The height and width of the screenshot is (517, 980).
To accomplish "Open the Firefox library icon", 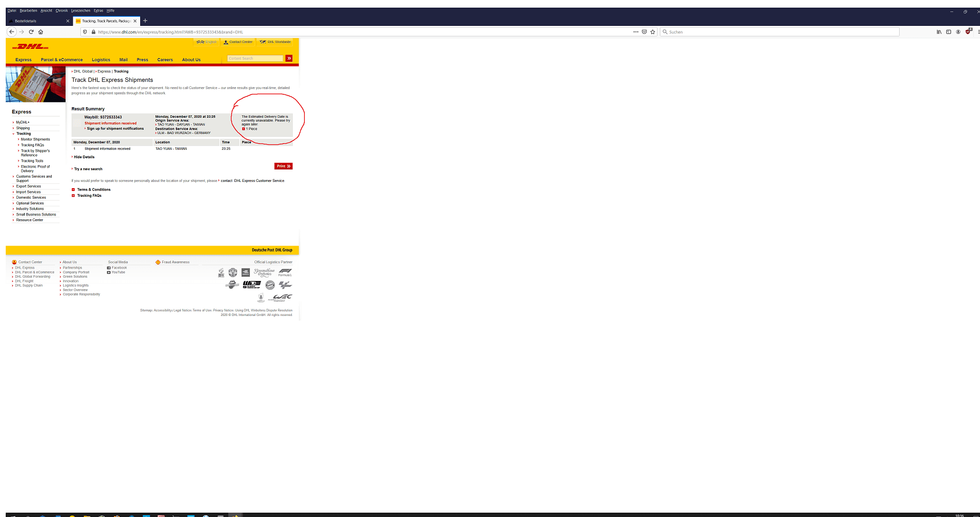I will pyautogui.click(x=939, y=32).
